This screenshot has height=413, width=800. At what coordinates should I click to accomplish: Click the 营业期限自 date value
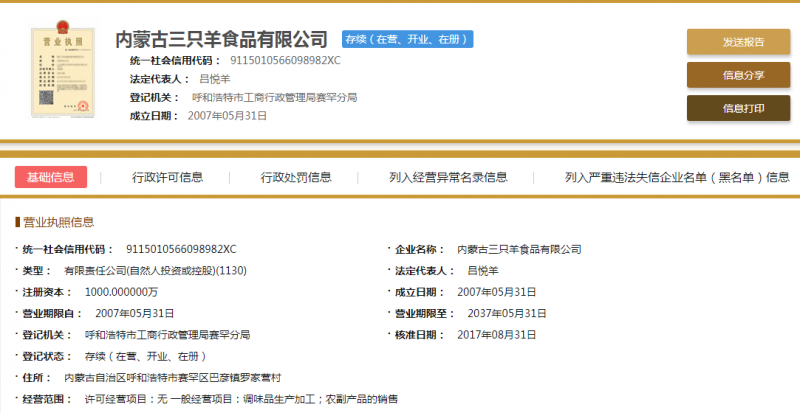[135, 313]
